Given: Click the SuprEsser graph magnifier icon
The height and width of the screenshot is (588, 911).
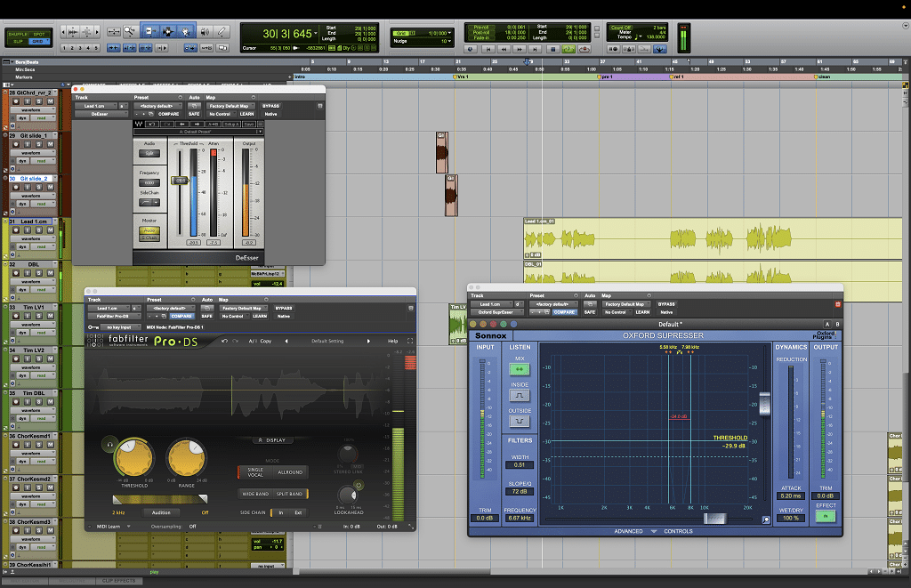Looking at the screenshot, I should point(766,520).
